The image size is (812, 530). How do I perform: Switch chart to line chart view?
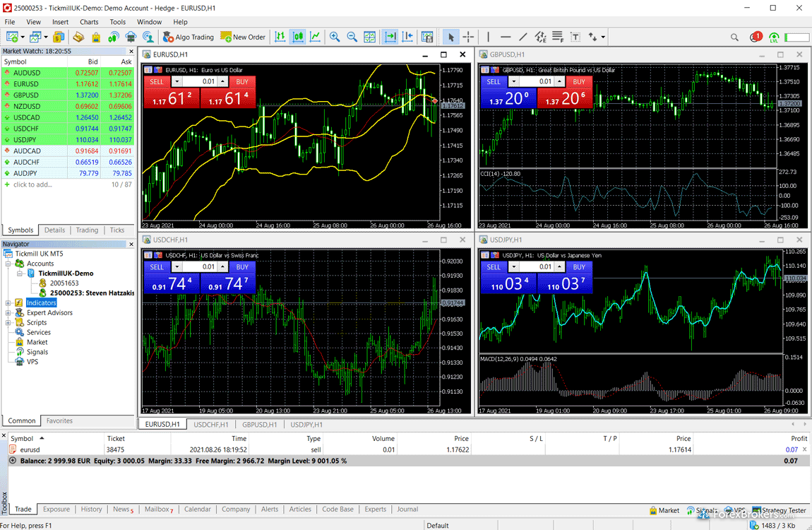coord(315,37)
